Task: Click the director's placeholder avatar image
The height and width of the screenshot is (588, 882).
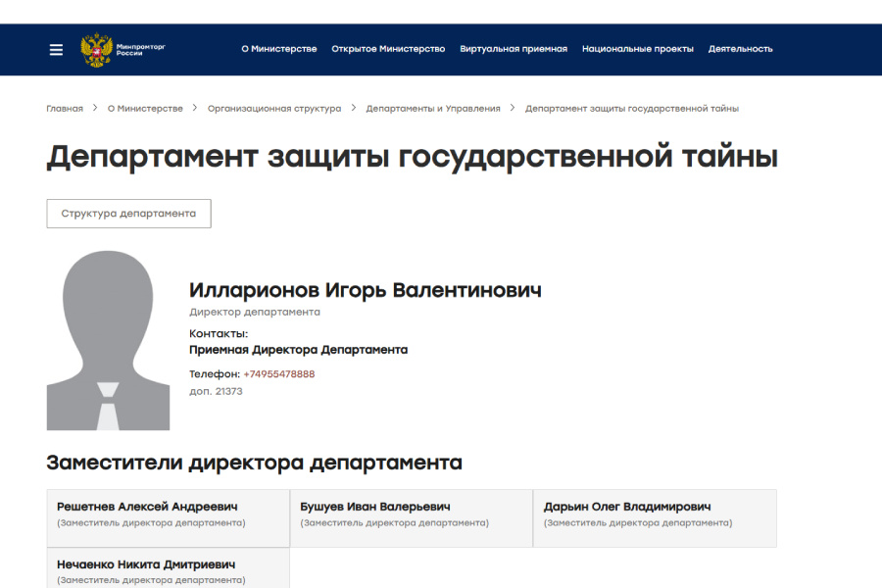Action: [108, 340]
